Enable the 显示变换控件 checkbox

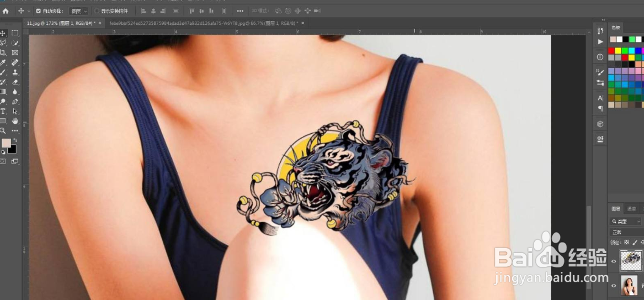click(x=97, y=11)
